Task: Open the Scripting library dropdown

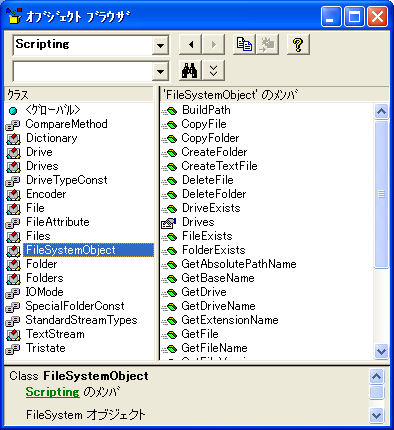Action: (160, 45)
